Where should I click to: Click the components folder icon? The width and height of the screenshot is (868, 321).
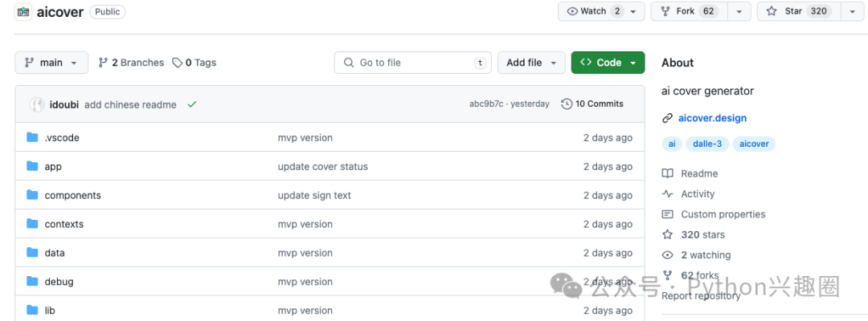(33, 194)
